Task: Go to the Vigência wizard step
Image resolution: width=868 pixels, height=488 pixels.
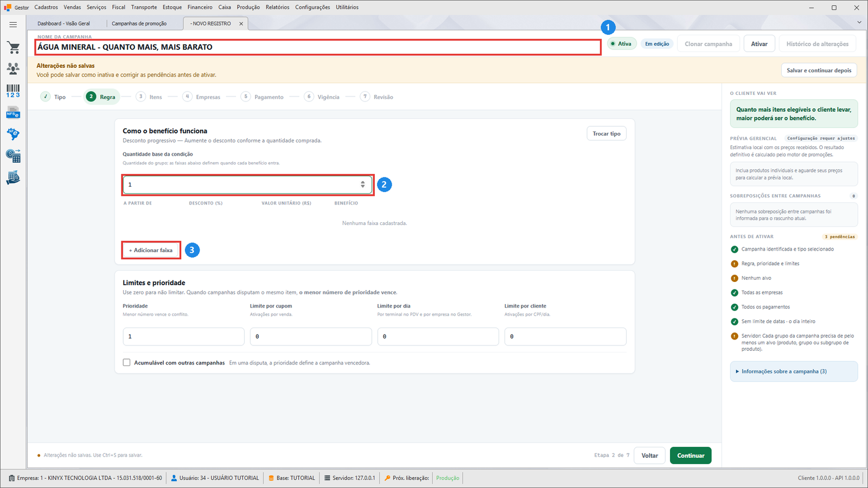Action: (322, 97)
